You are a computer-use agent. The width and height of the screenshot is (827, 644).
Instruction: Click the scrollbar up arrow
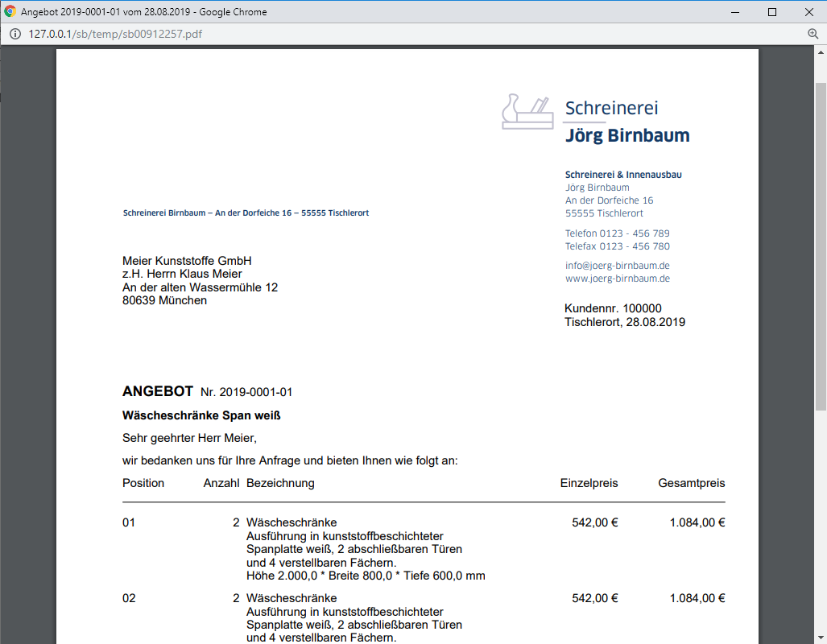tap(821, 52)
